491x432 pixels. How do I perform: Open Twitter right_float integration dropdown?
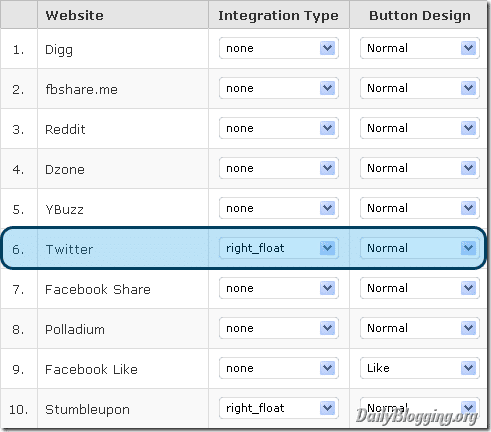tap(279, 248)
